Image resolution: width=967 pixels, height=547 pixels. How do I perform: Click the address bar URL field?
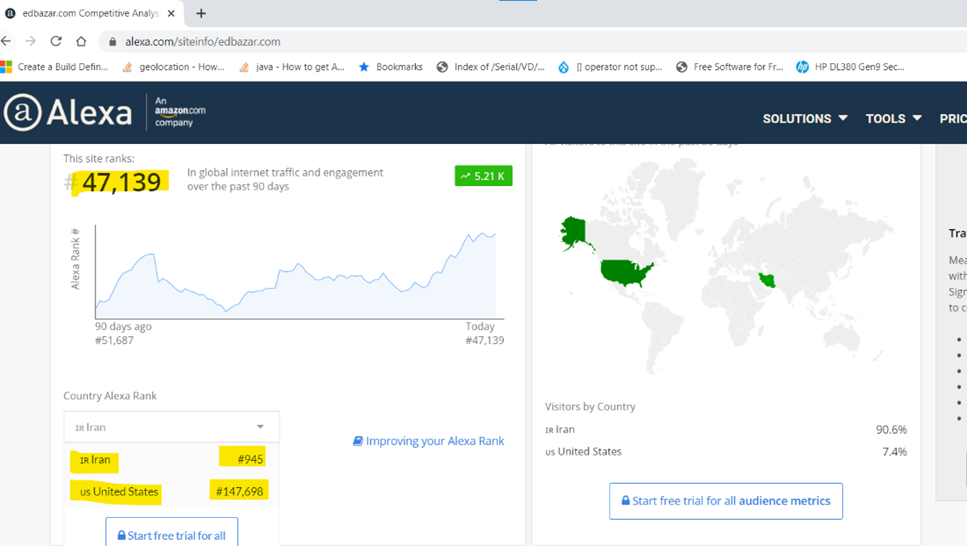(x=530, y=42)
